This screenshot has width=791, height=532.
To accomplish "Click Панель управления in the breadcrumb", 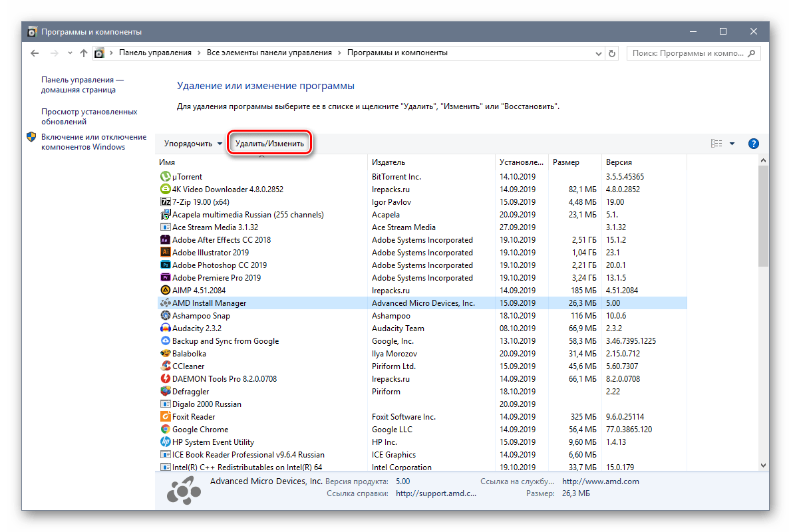I will click(x=156, y=53).
